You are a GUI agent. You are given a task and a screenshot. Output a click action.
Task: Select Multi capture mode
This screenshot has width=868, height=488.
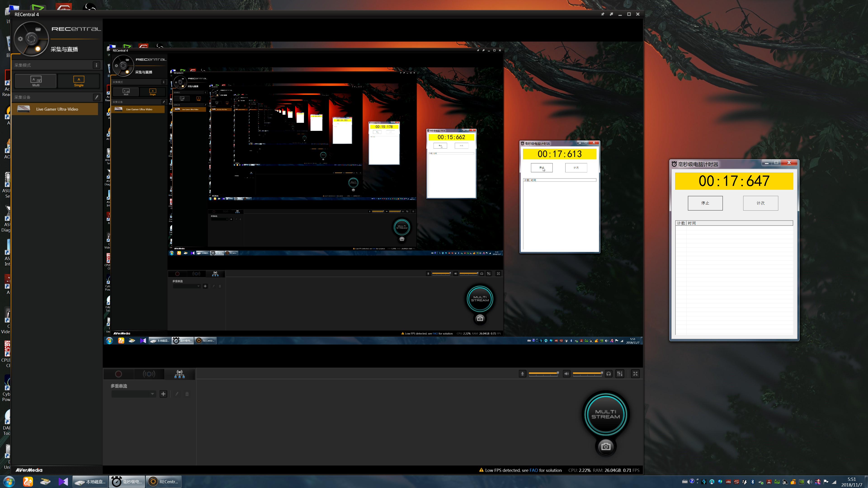[36, 81]
